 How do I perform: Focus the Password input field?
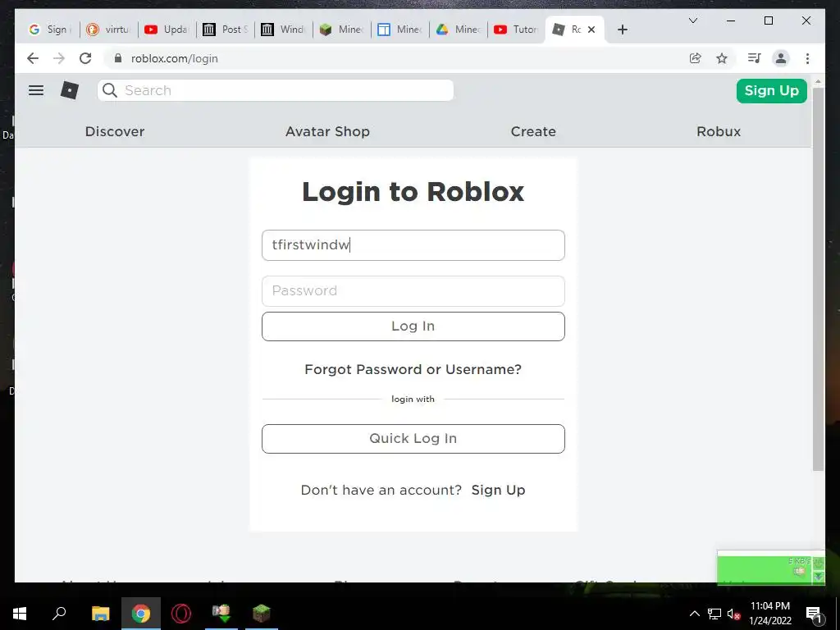[413, 291]
